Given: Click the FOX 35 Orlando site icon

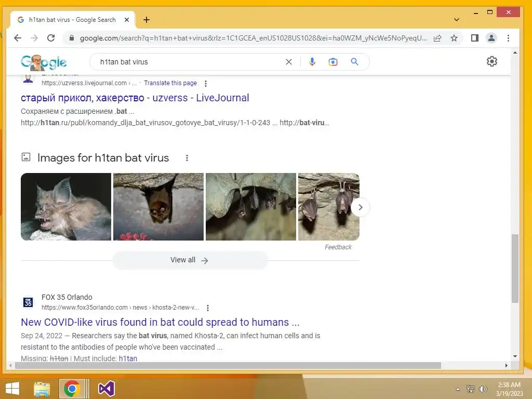Looking at the screenshot, I should click(28, 302).
